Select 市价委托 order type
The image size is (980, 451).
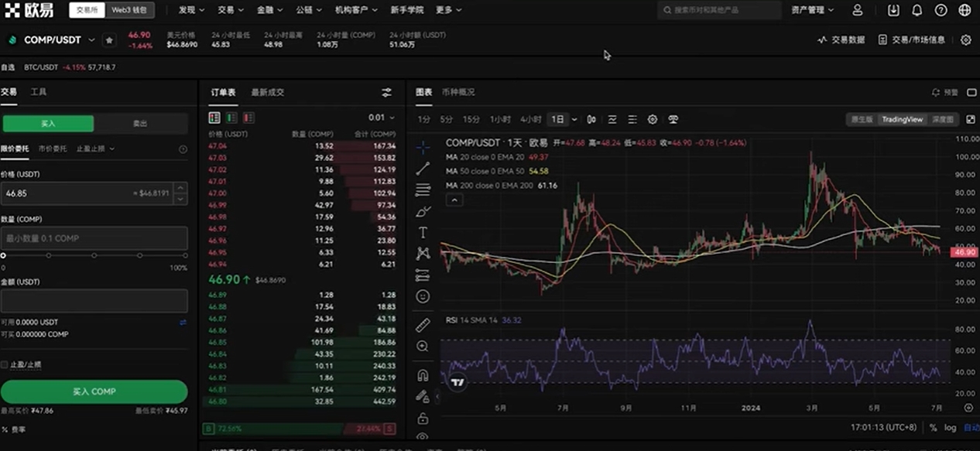click(x=52, y=149)
